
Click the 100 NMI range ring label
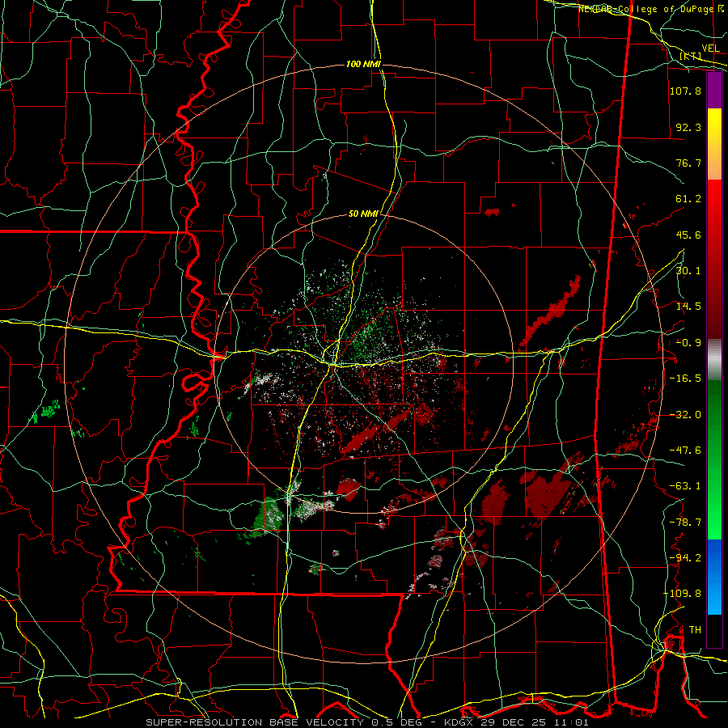pyautogui.click(x=363, y=64)
